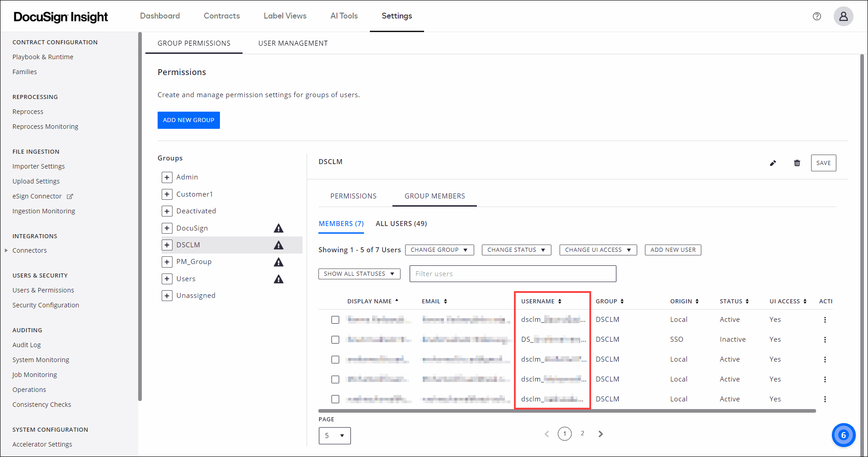Switch to the Permissions sub-tab
The height and width of the screenshot is (457, 868).
click(353, 196)
